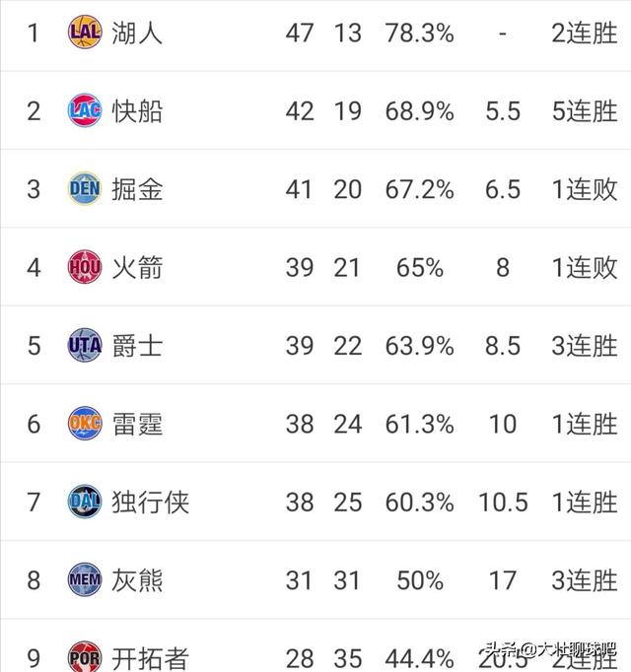Click the Jazz UTA team logo
The width and height of the screenshot is (631, 672).
[85, 345]
